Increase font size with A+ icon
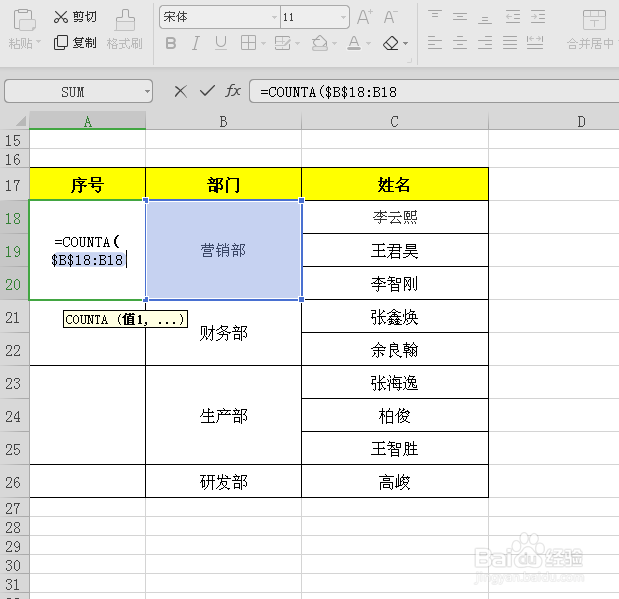 pyautogui.click(x=365, y=17)
